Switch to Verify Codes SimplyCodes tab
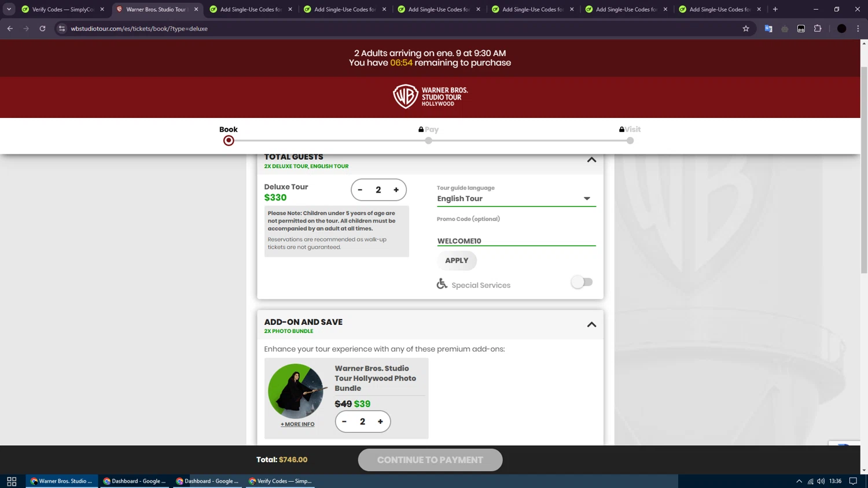Viewport: 868px width, 488px height. point(63,9)
